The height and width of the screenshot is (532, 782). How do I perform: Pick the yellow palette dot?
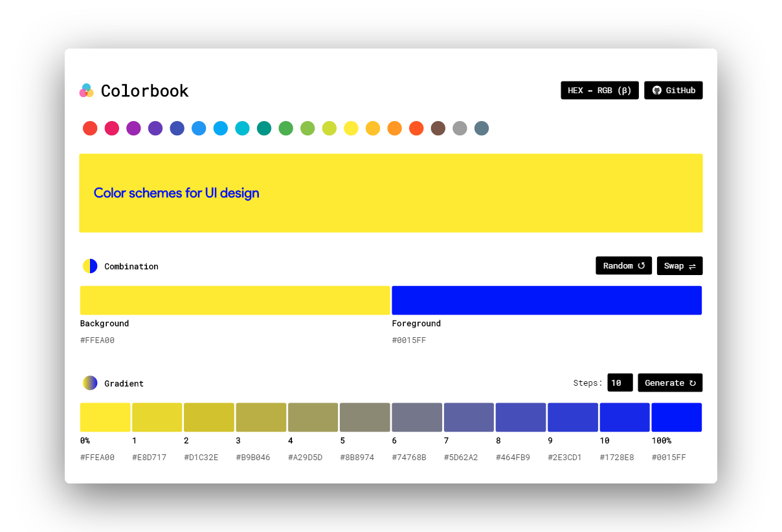[x=351, y=128]
